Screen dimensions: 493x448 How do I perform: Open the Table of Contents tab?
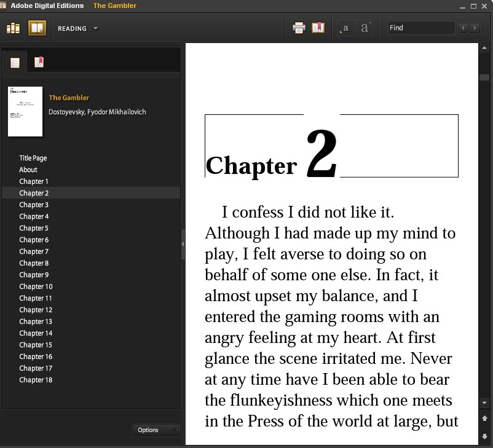pos(15,63)
